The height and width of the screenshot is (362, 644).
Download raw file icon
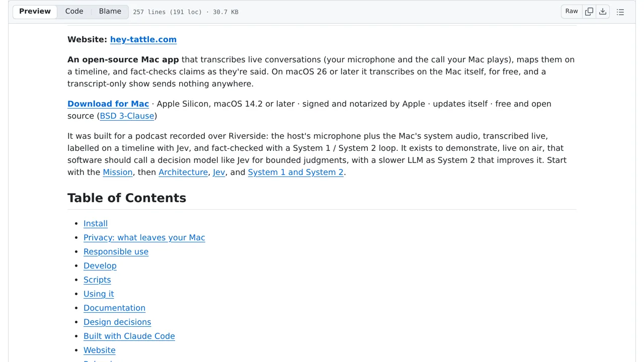[603, 12]
